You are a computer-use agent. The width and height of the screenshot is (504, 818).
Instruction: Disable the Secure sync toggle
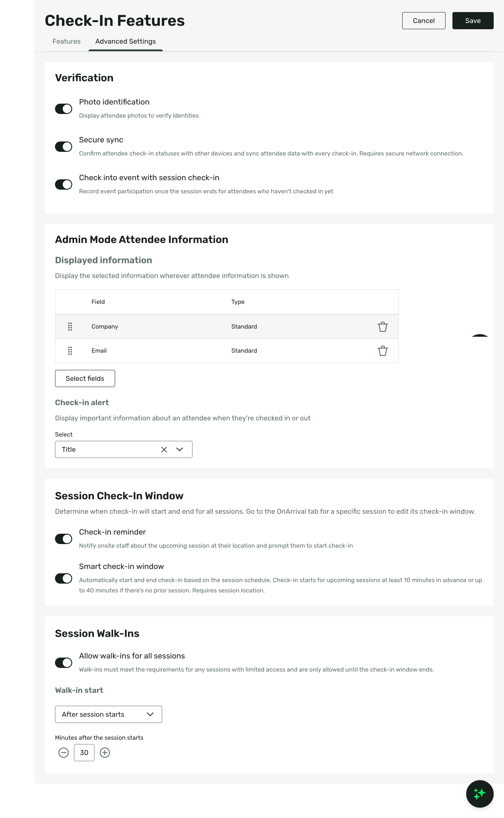[63, 146]
